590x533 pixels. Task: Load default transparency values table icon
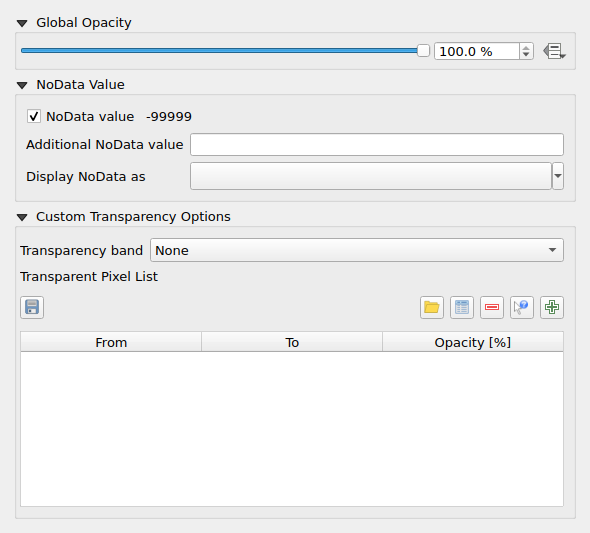tap(462, 307)
